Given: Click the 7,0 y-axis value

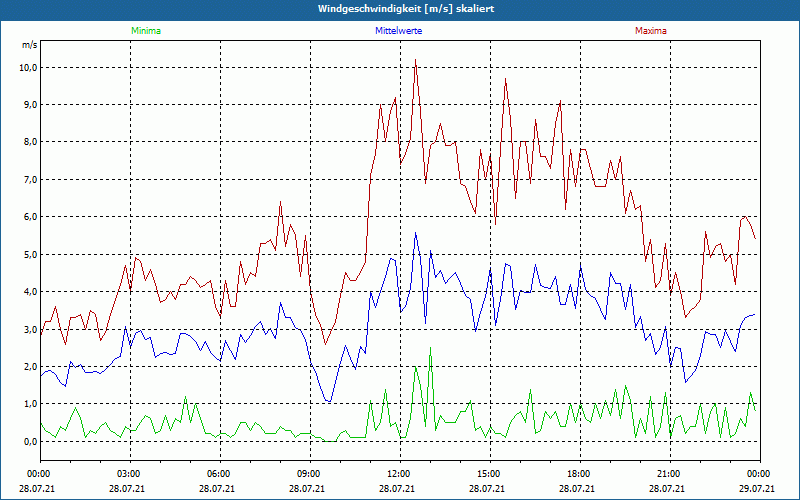Looking at the screenshot, I should click(30, 180).
